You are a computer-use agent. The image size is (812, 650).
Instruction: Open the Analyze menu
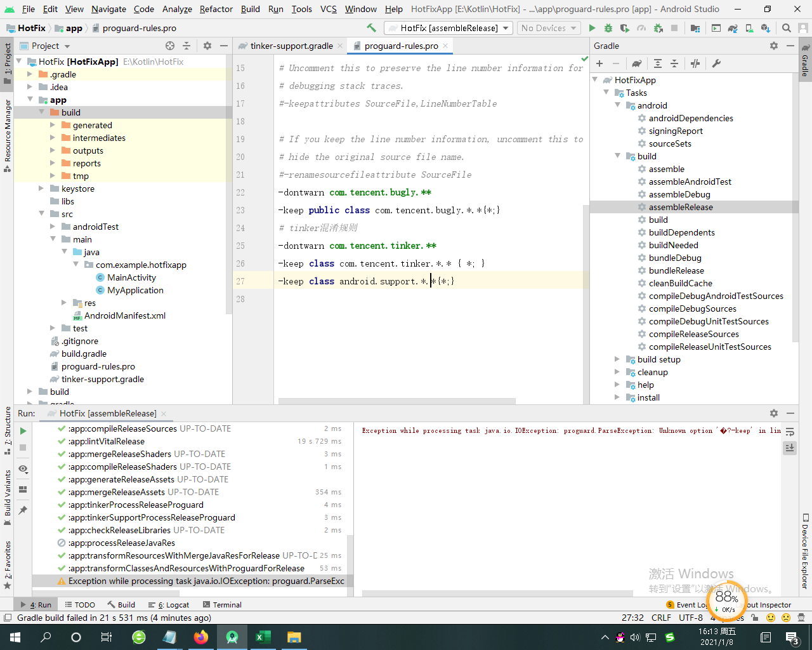177,9
